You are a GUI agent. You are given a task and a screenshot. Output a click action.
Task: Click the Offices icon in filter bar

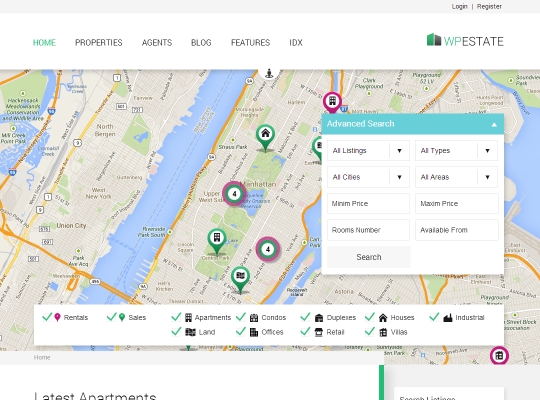click(x=254, y=332)
